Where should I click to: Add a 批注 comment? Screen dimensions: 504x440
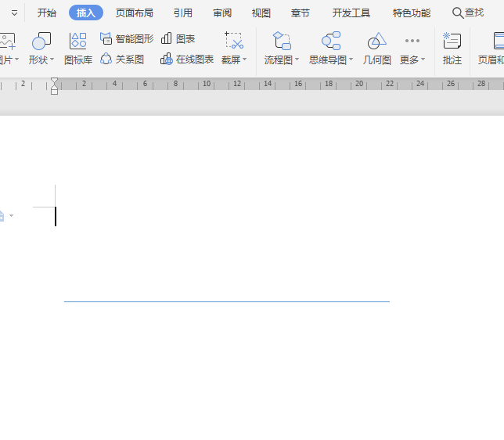[x=452, y=49]
